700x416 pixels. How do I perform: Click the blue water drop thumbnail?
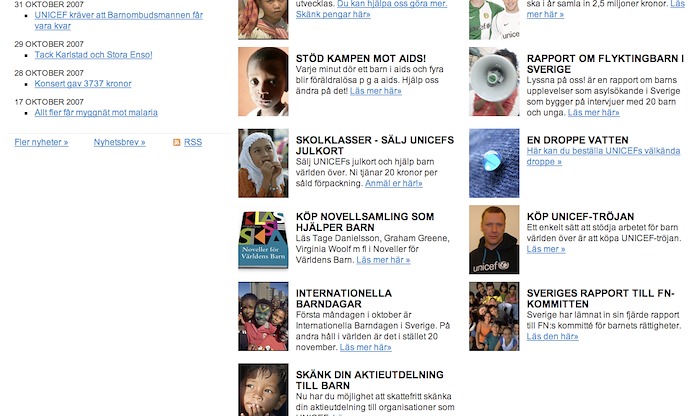tap(494, 163)
